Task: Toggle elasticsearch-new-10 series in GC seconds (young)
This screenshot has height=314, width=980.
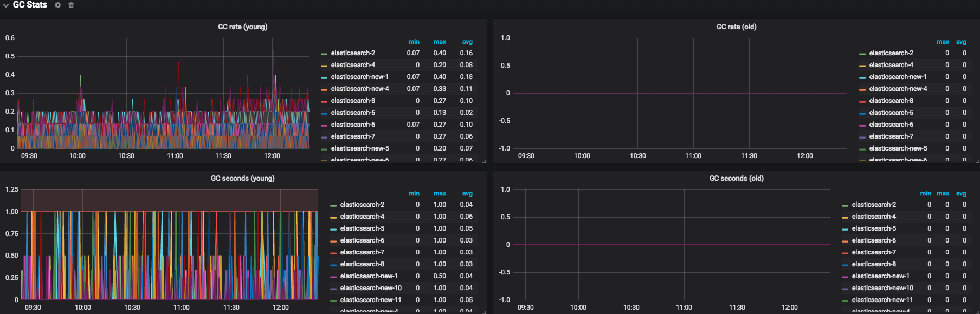Action: click(x=371, y=288)
